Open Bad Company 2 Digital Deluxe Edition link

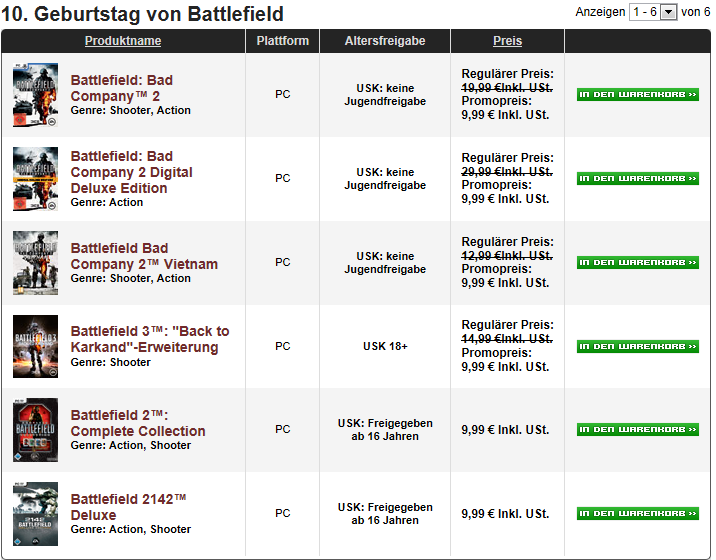pyautogui.click(x=132, y=172)
